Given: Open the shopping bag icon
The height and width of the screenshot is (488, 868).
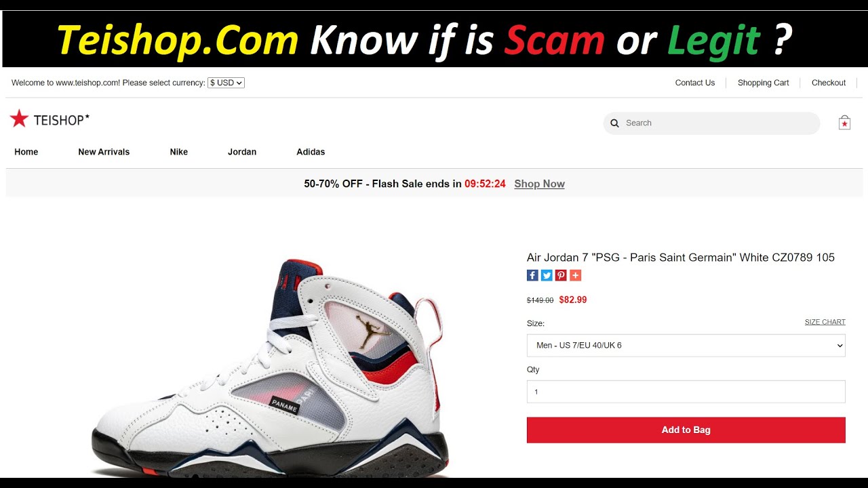Looking at the screenshot, I should pyautogui.click(x=844, y=123).
